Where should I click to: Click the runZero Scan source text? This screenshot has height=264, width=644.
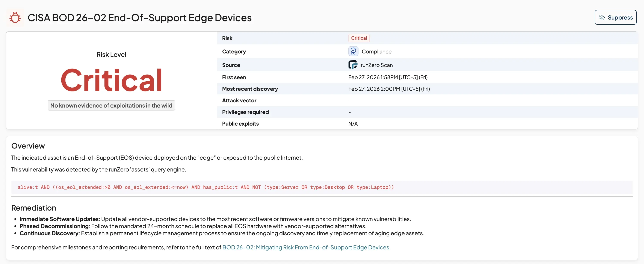pyautogui.click(x=376, y=65)
